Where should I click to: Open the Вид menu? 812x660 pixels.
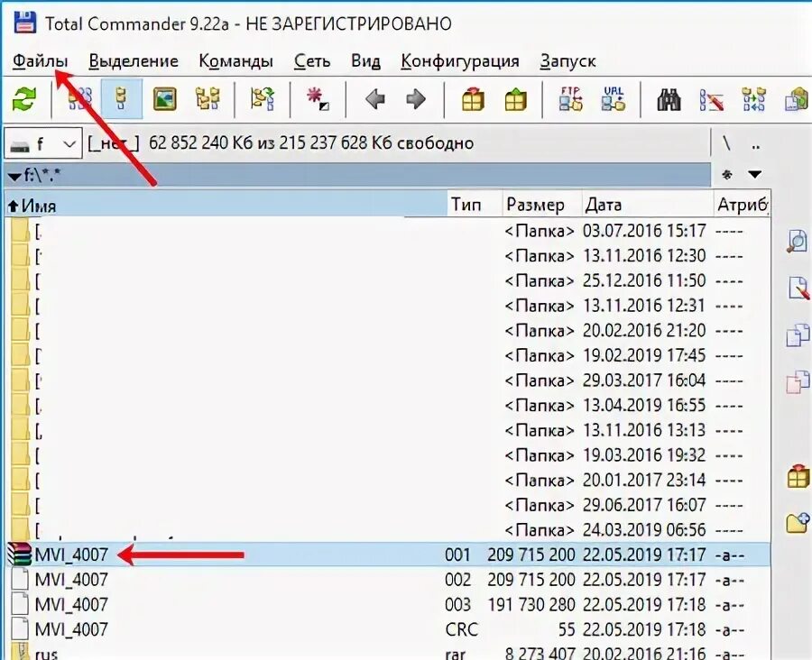[365, 61]
